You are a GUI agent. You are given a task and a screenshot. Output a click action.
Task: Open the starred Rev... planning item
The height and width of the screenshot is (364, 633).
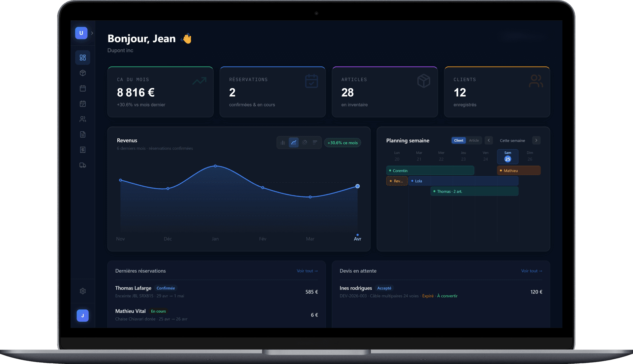point(397,181)
